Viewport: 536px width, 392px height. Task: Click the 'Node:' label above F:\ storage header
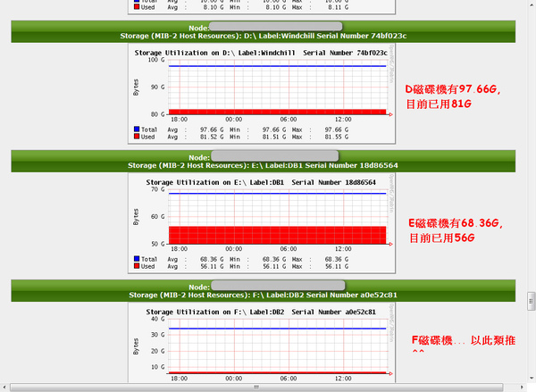pyautogui.click(x=199, y=287)
